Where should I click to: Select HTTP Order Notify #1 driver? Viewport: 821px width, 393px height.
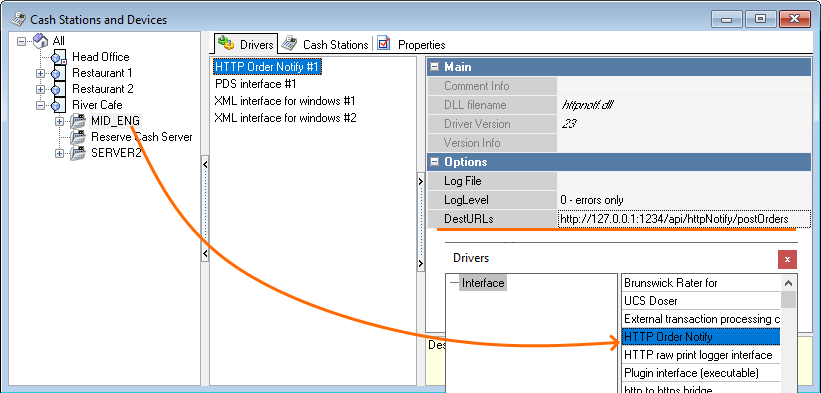click(267, 67)
